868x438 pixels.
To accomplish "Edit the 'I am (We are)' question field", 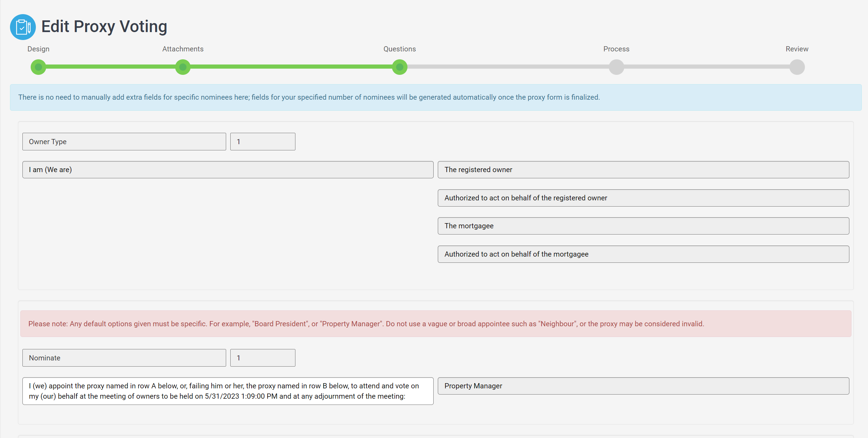I will tap(228, 170).
